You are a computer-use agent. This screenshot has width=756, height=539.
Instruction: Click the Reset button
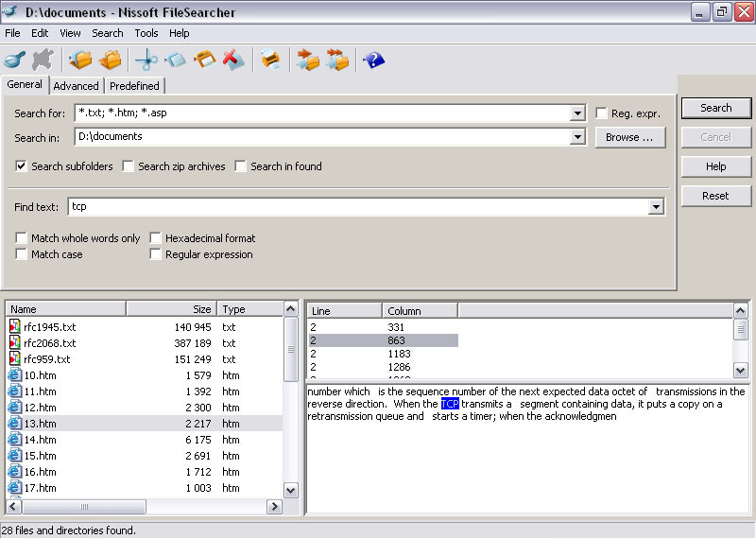tap(716, 196)
